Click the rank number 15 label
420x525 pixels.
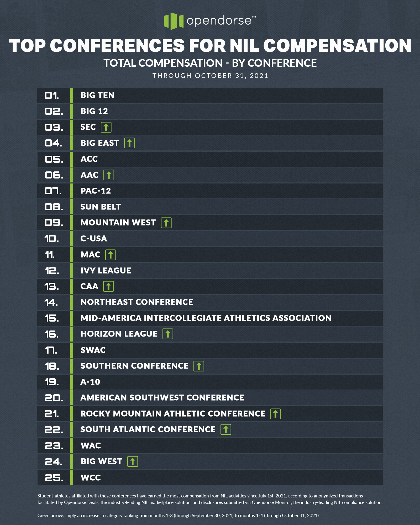click(x=52, y=318)
